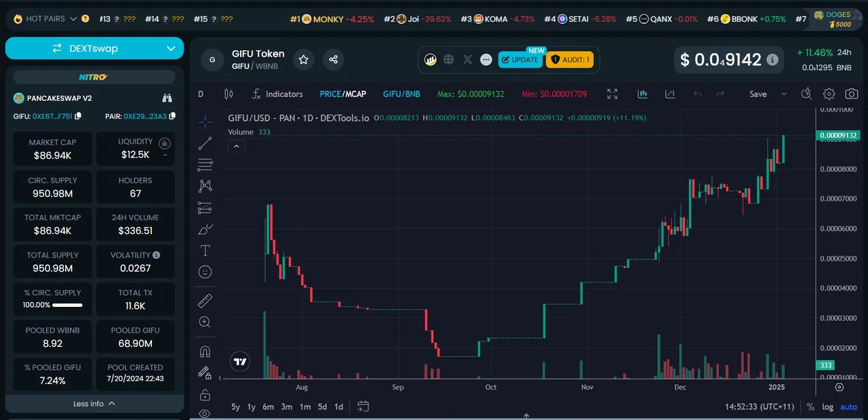Toggle PRICE/MCAP chart mode
Screen dimensions: 868x420
tap(342, 94)
